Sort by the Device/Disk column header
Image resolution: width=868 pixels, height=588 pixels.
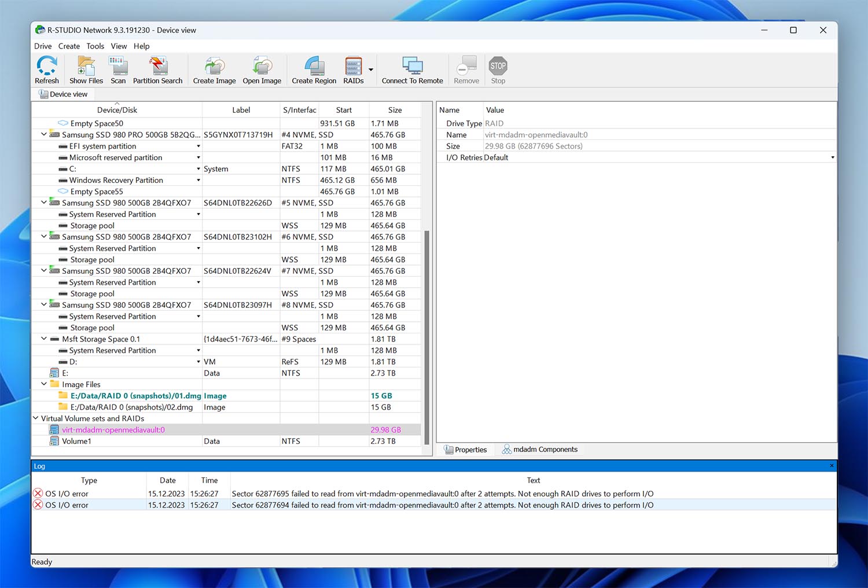[x=117, y=110]
